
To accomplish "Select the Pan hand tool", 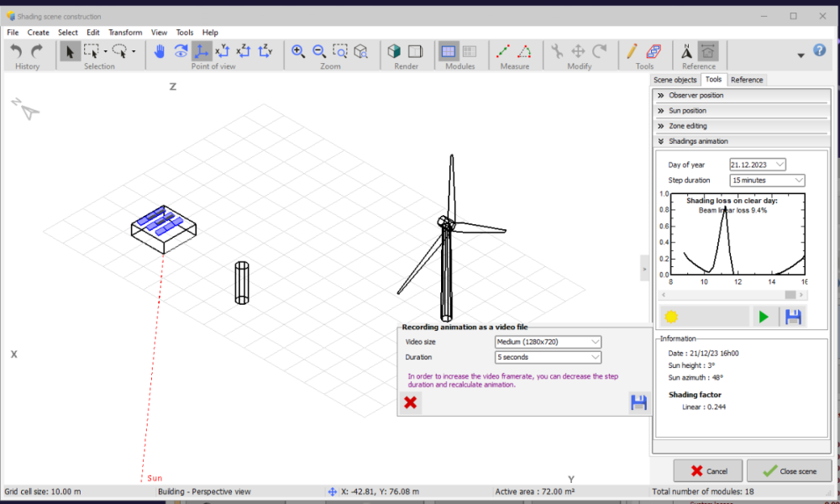I will coord(160,51).
